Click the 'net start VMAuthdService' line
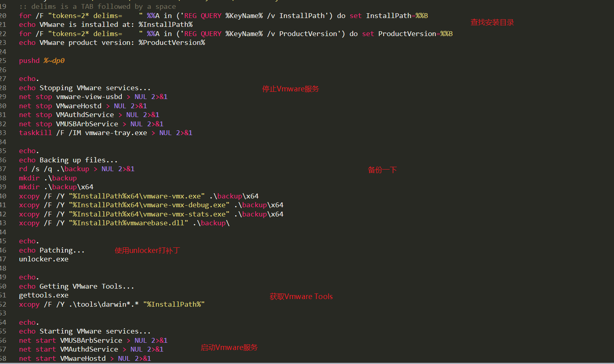 pyautogui.click(x=91, y=349)
